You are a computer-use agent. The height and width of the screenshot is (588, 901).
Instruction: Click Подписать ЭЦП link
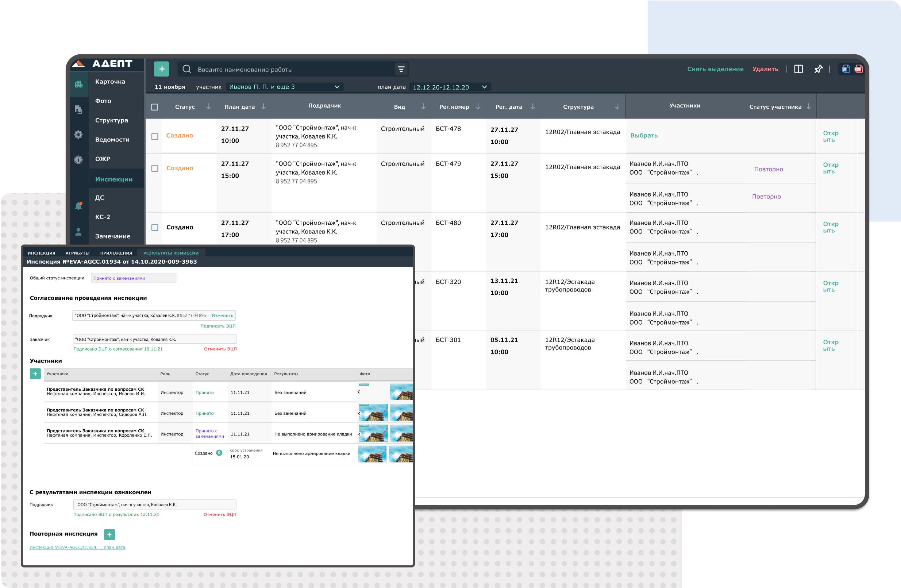coord(218,326)
